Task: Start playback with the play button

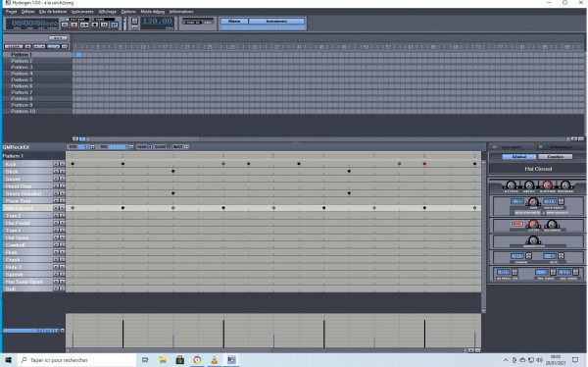Action: [84, 25]
